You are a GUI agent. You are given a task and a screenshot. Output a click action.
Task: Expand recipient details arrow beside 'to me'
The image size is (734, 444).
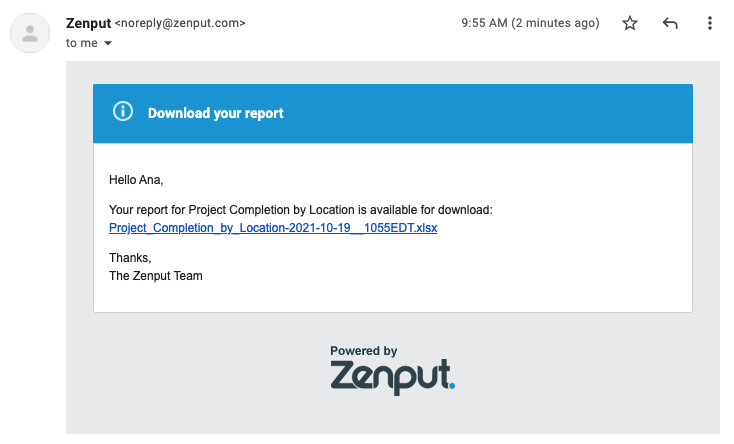point(108,43)
